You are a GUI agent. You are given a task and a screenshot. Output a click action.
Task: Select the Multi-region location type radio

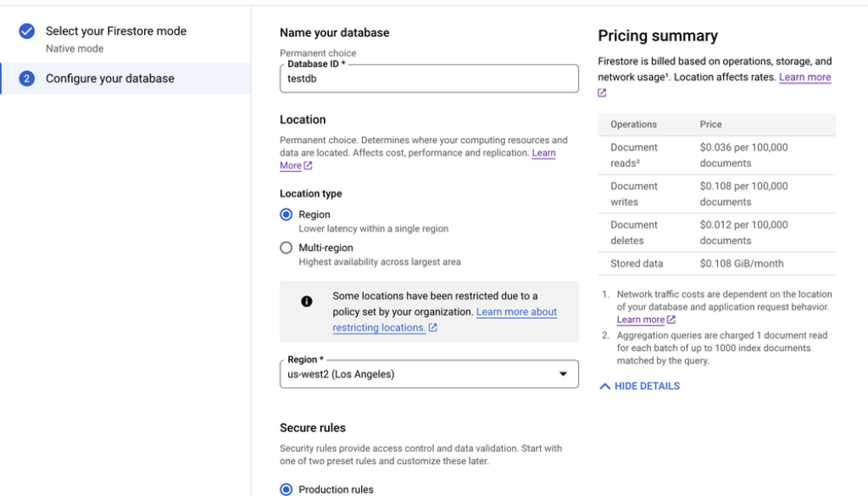tap(287, 248)
